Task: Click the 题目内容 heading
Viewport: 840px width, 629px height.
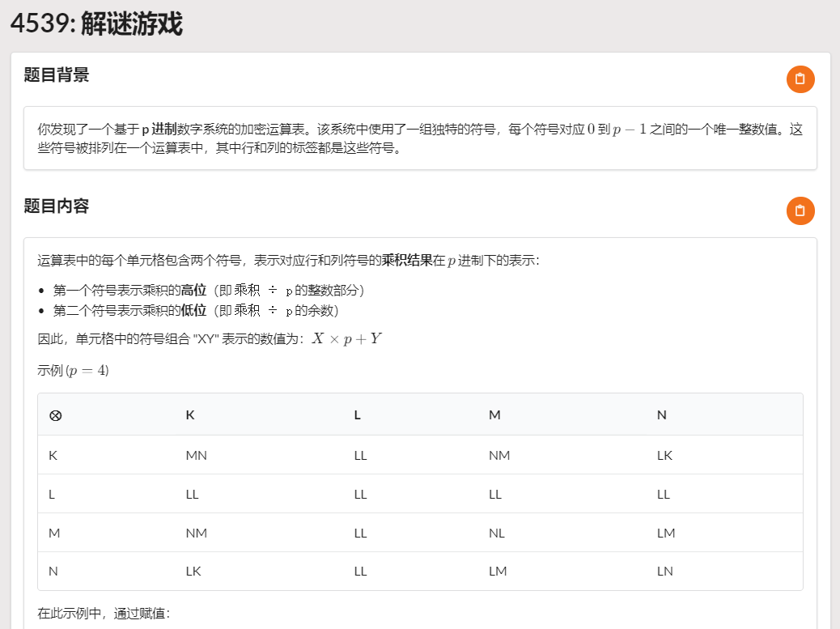Action: tap(57, 206)
